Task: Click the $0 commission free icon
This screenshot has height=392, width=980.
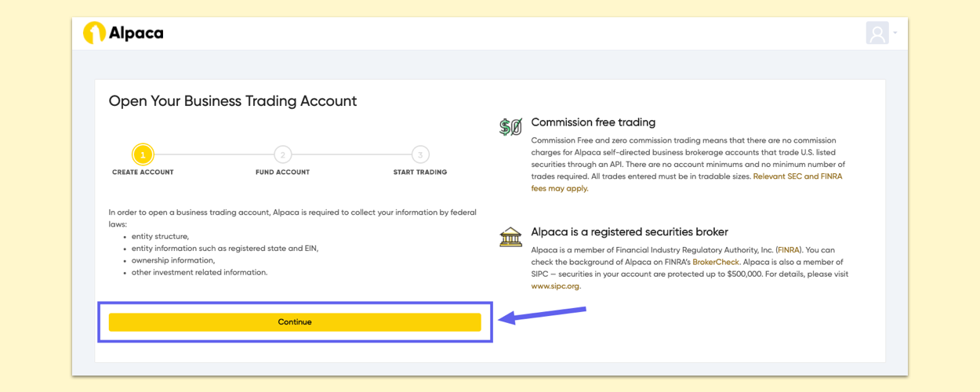Action: coord(510,127)
